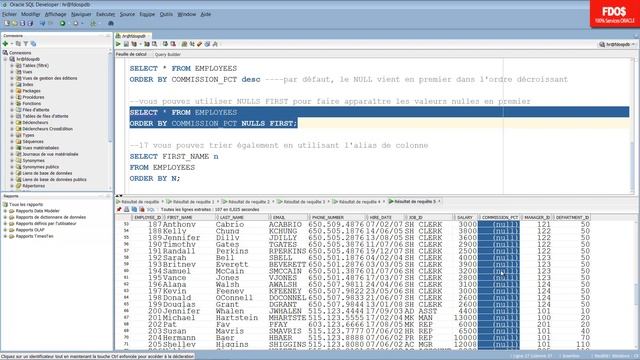The width and height of the screenshot is (640, 360).
Task: Expand Rapports OLAP node
Action: tap(5, 230)
